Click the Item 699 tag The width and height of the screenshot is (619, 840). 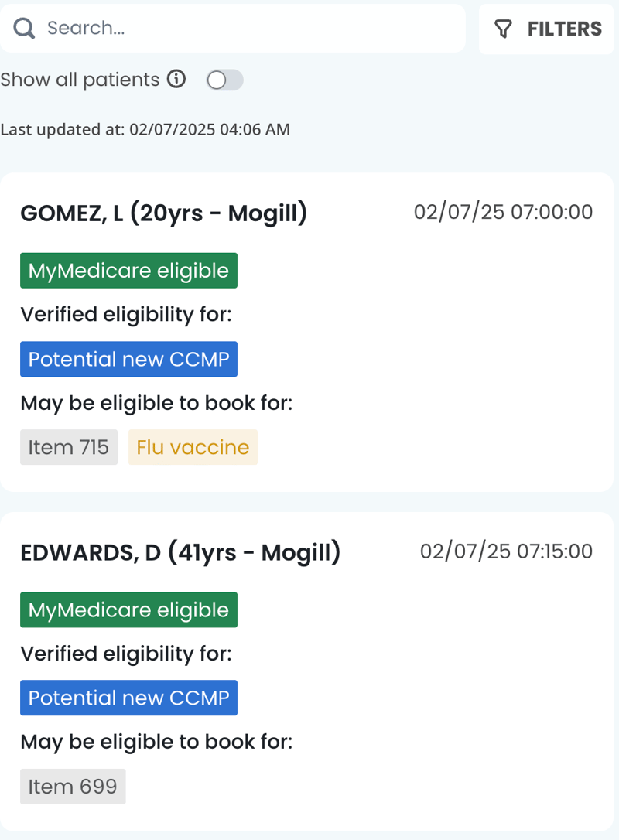(73, 787)
